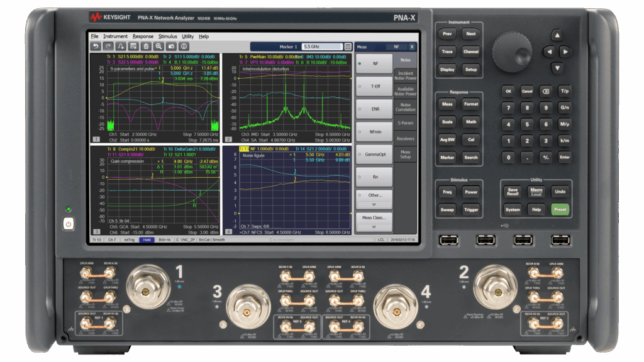Close the Meas softkey panel with its X

tap(412, 47)
